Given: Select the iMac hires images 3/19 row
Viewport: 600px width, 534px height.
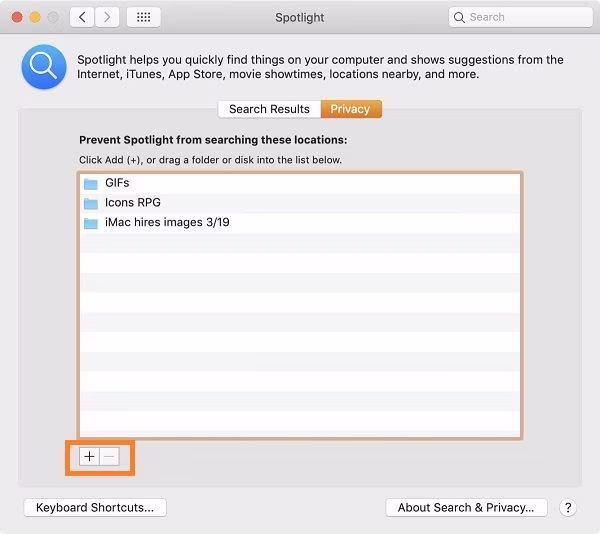Looking at the screenshot, I should click(x=300, y=223).
